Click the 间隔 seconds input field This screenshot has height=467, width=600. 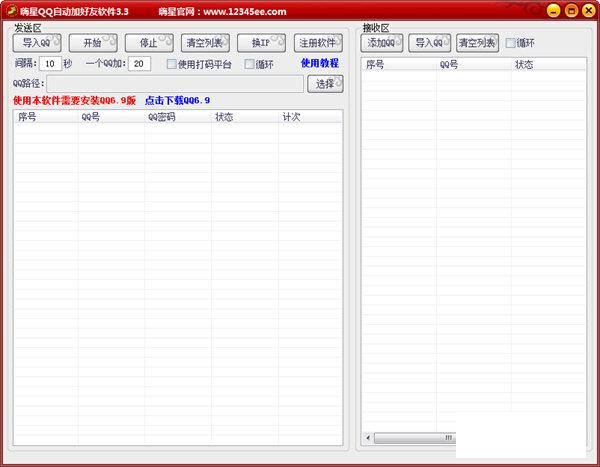tap(50, 64)
